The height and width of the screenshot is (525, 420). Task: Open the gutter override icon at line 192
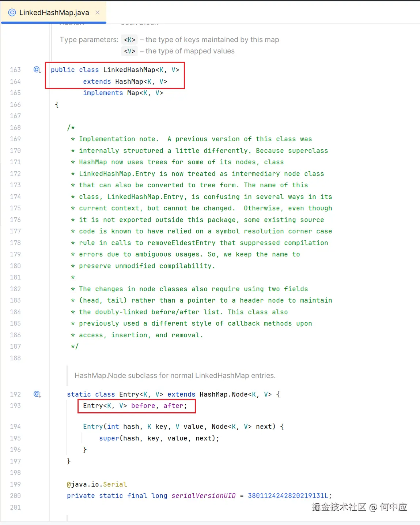37,394
